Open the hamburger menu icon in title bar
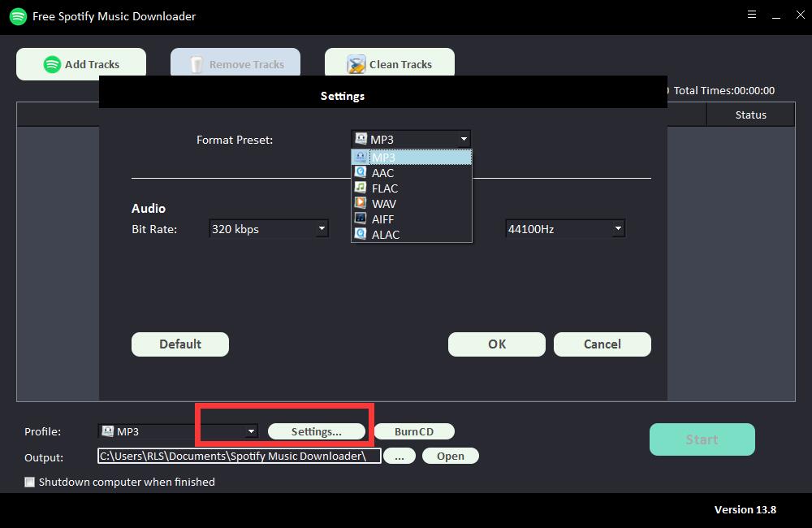812x528 pixels. pos(752,15)
